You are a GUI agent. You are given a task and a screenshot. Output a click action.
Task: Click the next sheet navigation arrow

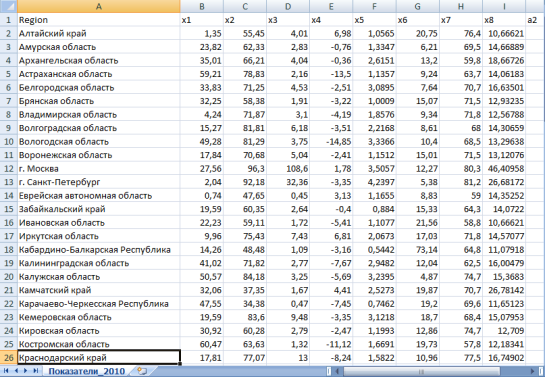(26, 371)
